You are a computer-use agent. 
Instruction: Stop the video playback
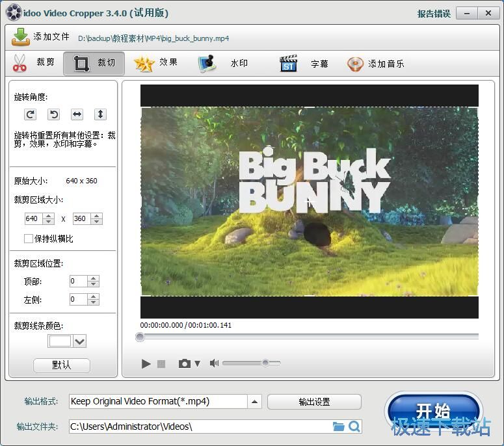[161, 363]
